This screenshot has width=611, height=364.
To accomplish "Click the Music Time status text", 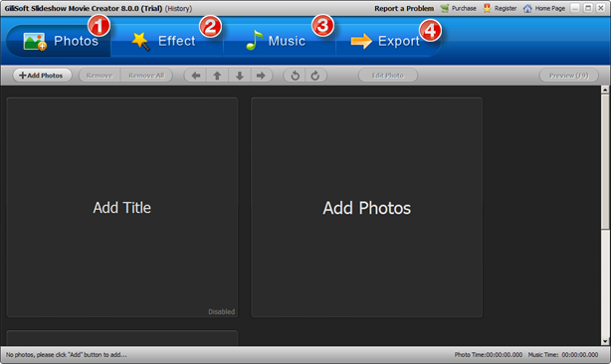I will (563, 355).
